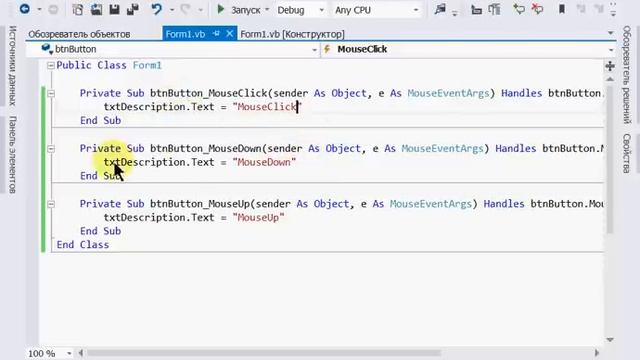Click the Save All toolbar icon

[133, 9]
